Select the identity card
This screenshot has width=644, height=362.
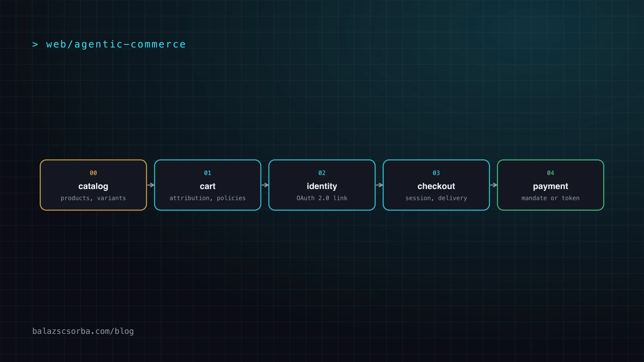[322, 185]
